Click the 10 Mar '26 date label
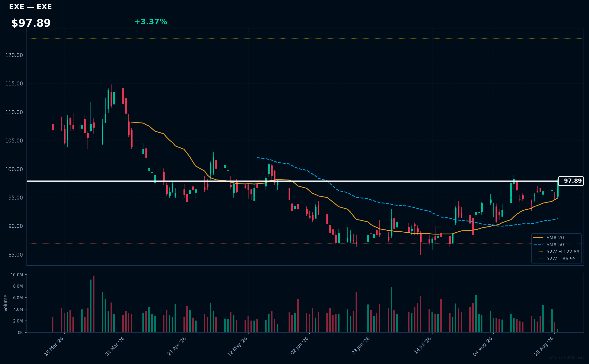 [x=54, y=346]
